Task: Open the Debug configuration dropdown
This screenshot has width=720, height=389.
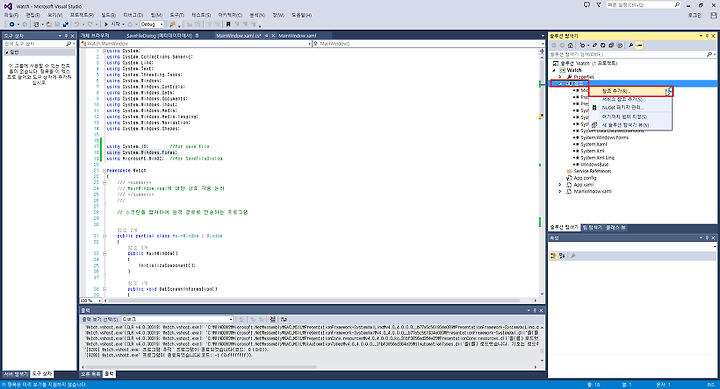Action: tap(152, 24)
